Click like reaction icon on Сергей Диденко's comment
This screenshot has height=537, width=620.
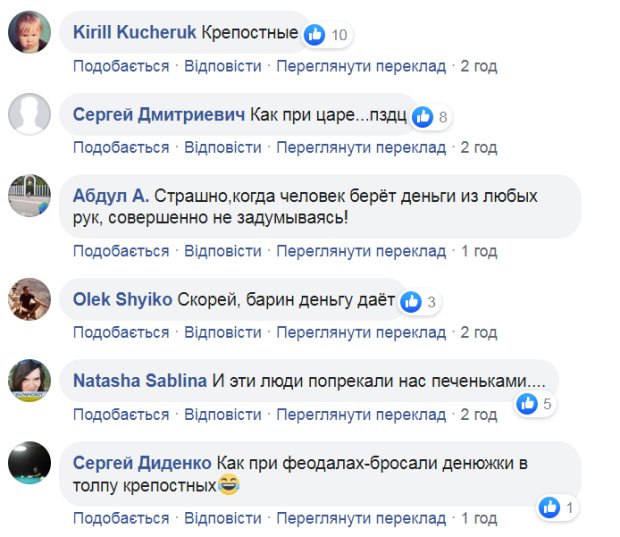tap(549, 508)
